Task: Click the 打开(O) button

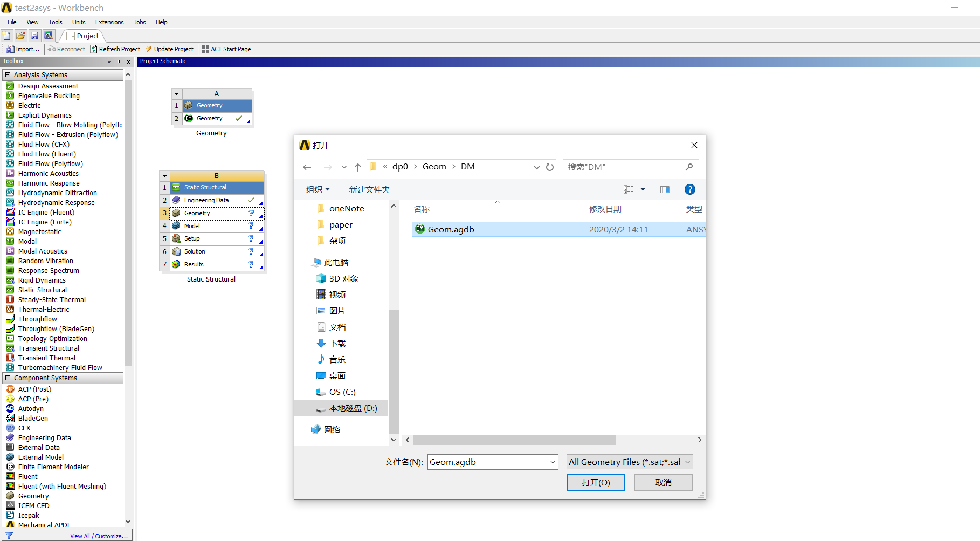Action: (596, 483)
